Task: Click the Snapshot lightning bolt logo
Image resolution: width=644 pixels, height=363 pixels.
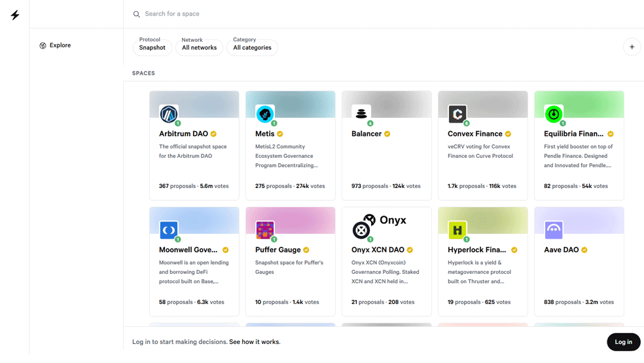Action: coord(15,15)
